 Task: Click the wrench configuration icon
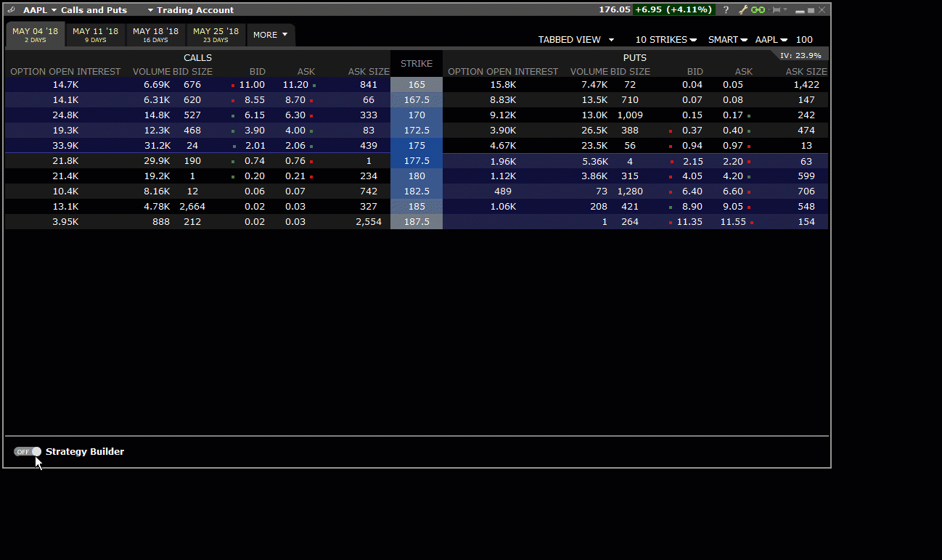coord(742,9)
